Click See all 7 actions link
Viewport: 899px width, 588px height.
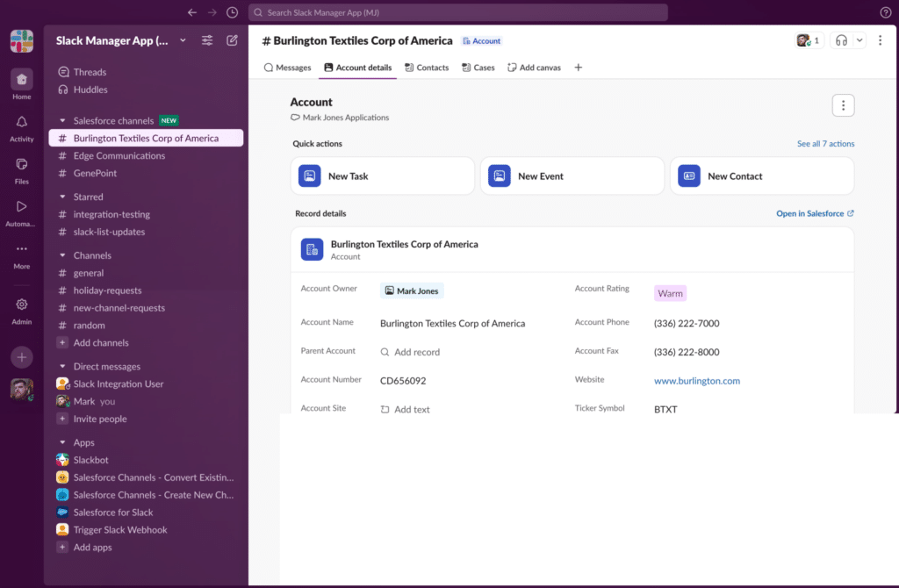[825, 144]
